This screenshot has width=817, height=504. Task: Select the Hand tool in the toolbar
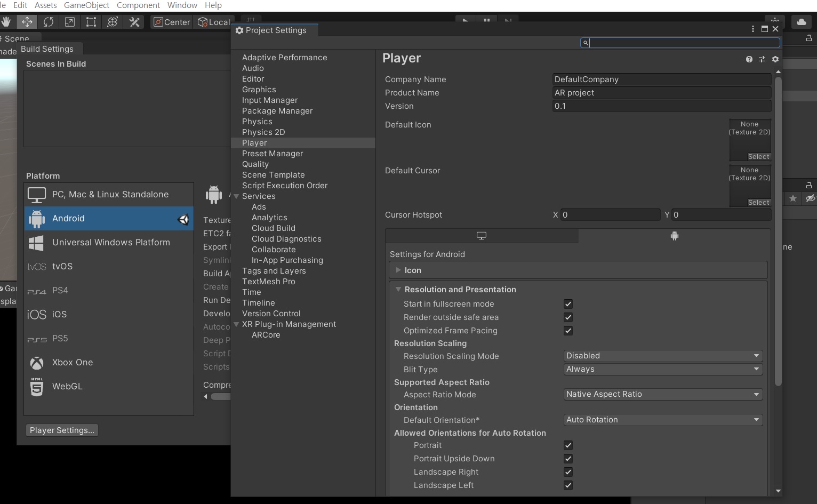point(6,22)
